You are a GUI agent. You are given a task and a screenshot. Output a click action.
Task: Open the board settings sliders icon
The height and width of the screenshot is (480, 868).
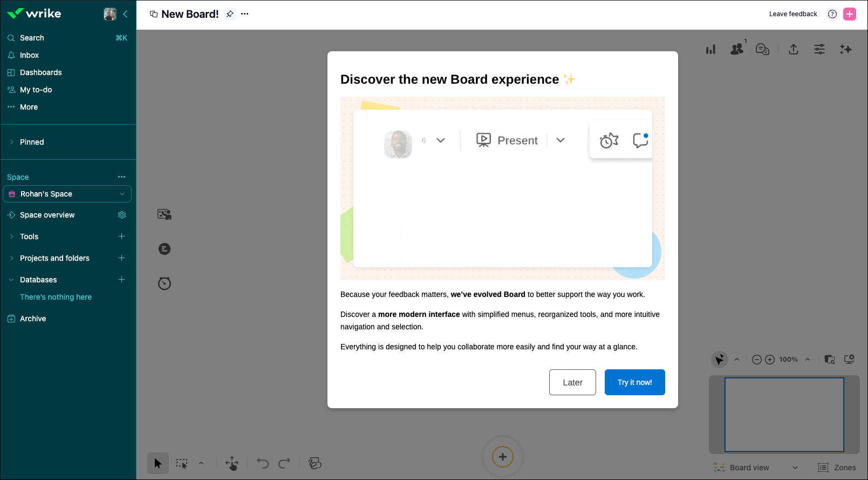pyautogui.click(x=819, y=50)
